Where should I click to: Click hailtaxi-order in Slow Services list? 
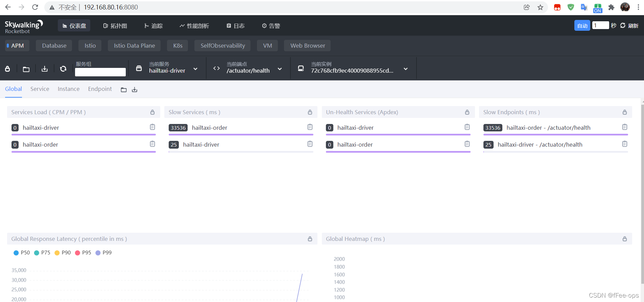(210, 128)
